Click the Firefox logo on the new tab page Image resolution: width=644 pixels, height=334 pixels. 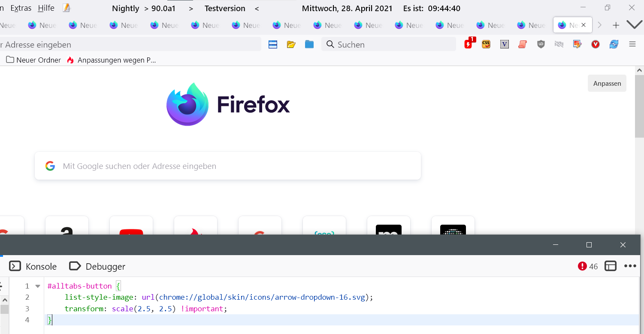pos(187,104)
